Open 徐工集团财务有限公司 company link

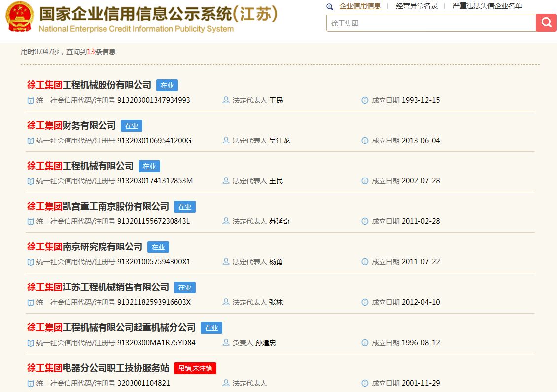point(71,125)
